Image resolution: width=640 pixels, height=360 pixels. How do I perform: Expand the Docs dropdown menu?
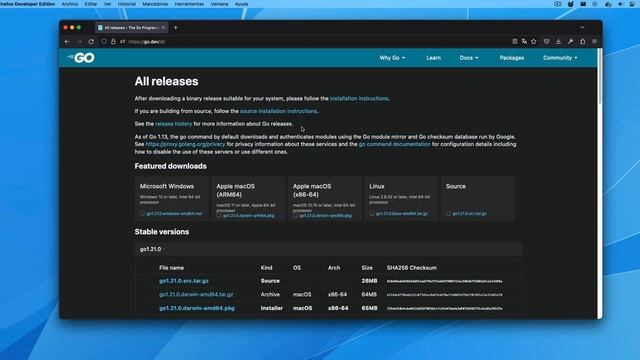[x=469, y=58]
